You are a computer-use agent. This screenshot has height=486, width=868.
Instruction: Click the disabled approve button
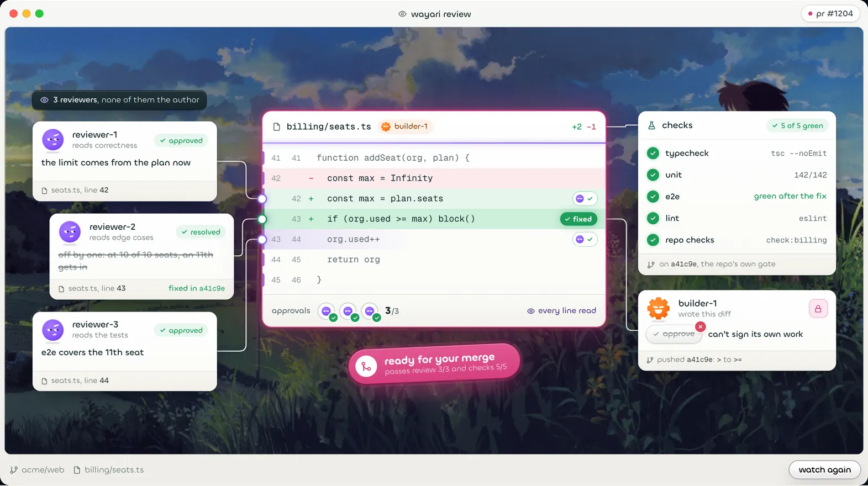(674, 334)
